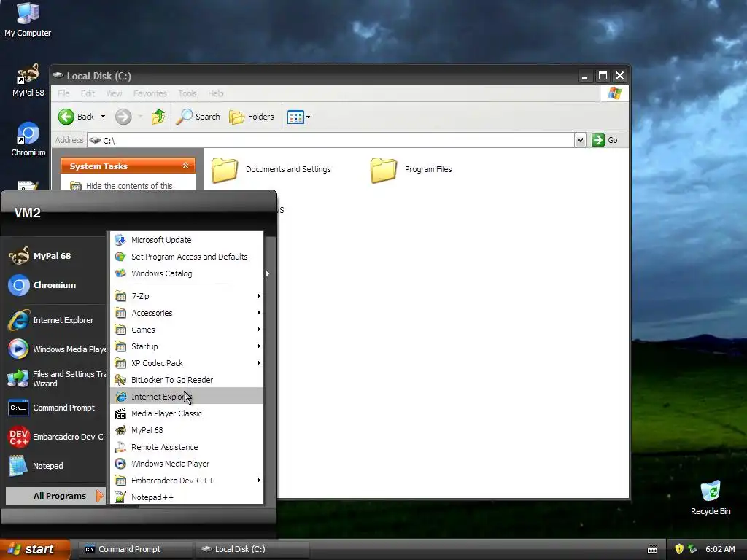Open Remote Assistance
The image size is (747, 560).
click(187, 447)
